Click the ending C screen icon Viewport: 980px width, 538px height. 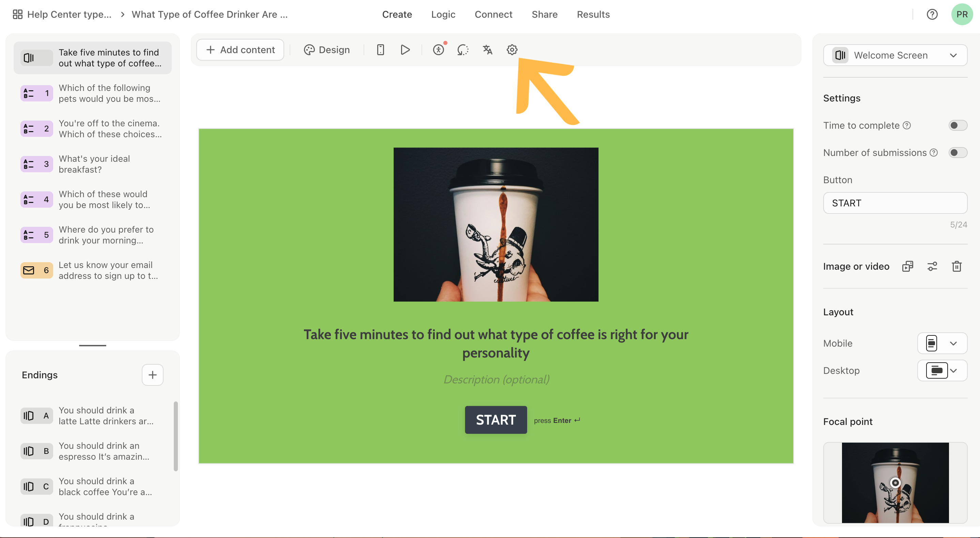click(x=29, y=486)
